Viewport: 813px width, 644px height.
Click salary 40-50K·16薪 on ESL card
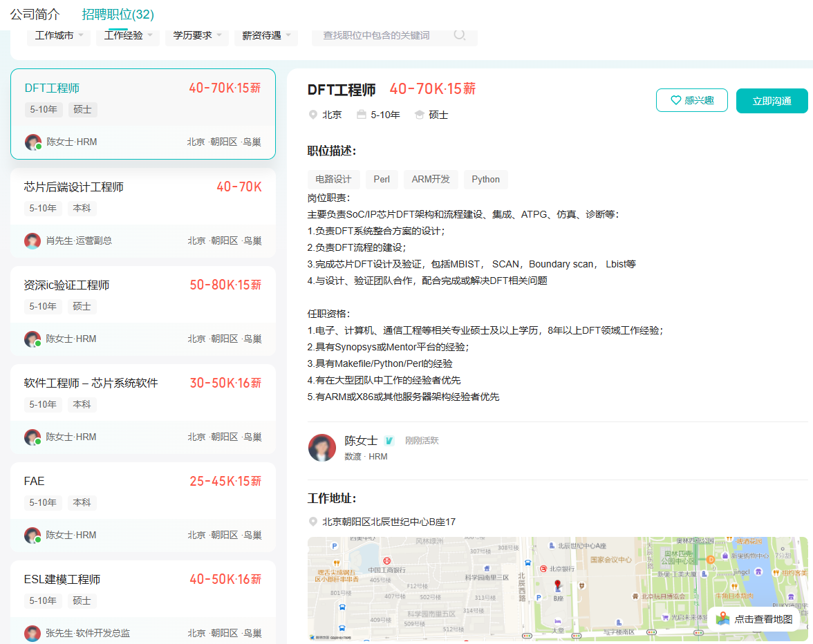point(225,579)
